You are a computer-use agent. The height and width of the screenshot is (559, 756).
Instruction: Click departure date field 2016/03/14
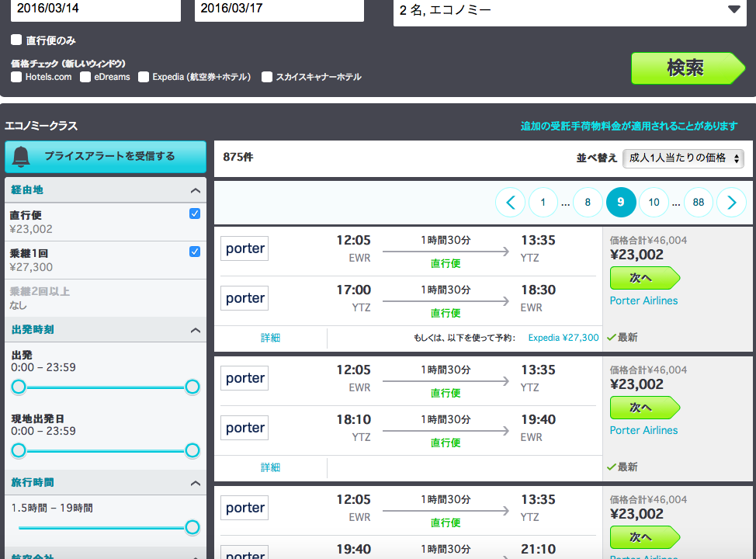click(x=96, y=9)
